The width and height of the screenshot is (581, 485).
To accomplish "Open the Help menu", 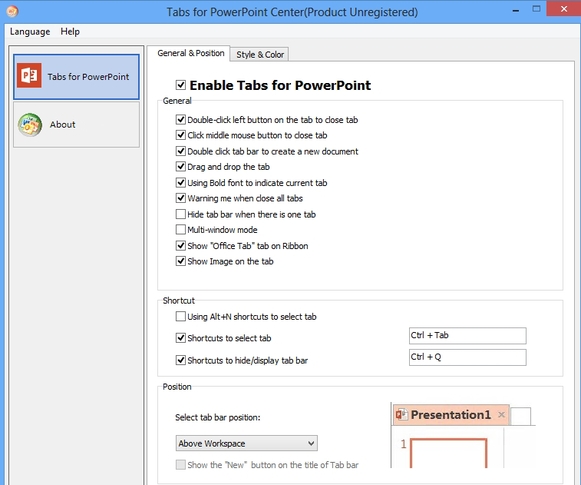I will coord(70,31).
